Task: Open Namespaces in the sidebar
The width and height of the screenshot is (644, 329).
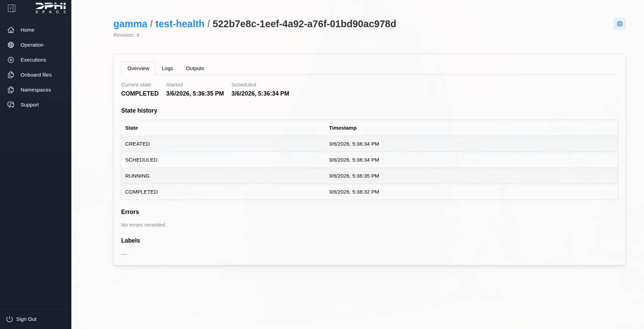Action: (x=36, y=90)
